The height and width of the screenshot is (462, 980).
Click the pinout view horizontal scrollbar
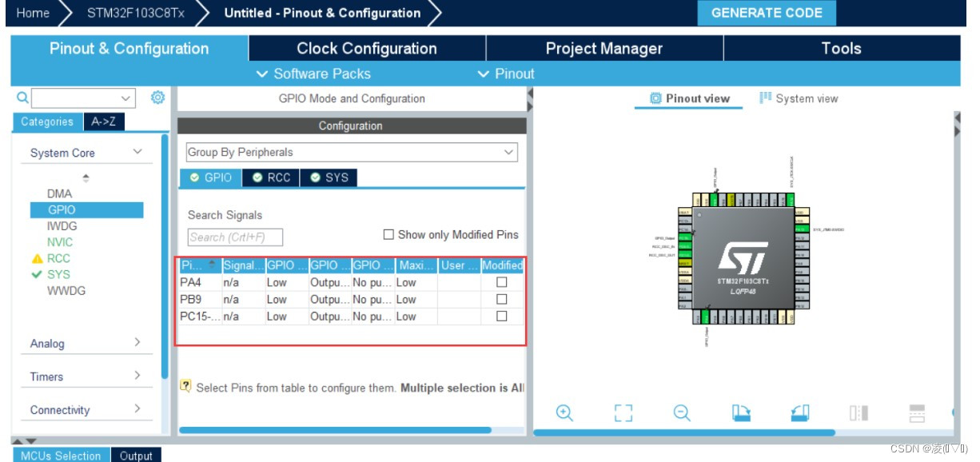[x=683, y=432]
